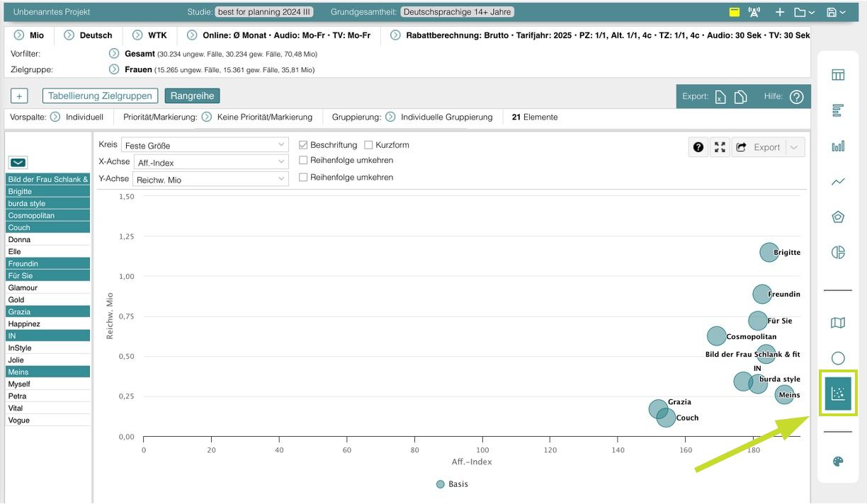867x504 pixels.
Task: Click the plus button to add a tab
Action: tap(19, 96)
